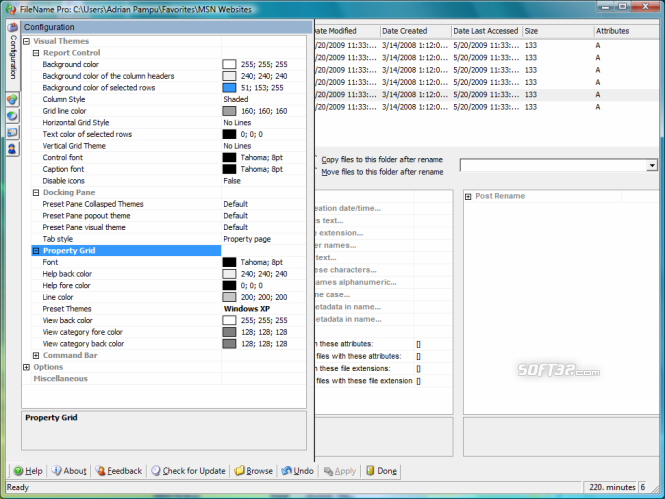Click the Undo button
Viewport: 665px width, 499px height.
(298, 471)
